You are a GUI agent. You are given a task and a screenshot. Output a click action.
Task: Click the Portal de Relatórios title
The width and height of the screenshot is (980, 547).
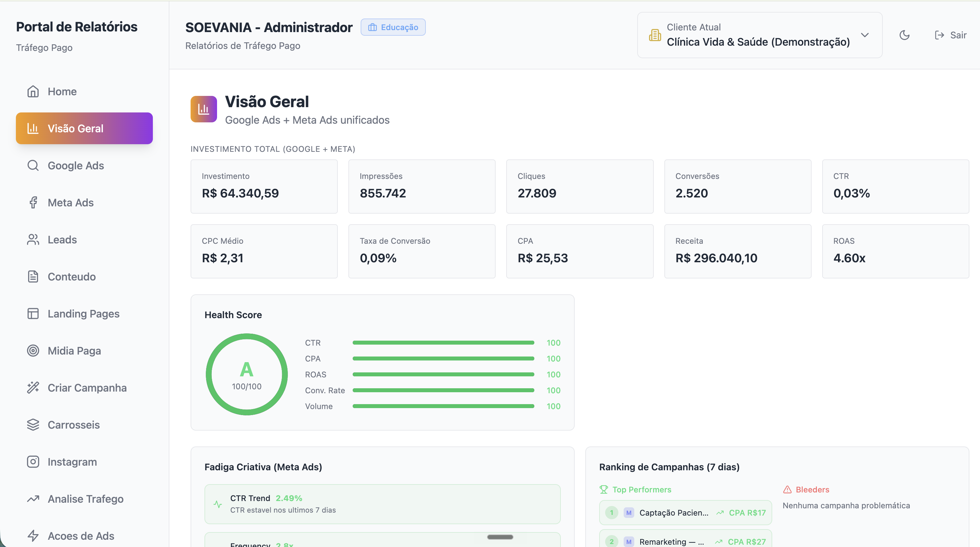(76, 27)
